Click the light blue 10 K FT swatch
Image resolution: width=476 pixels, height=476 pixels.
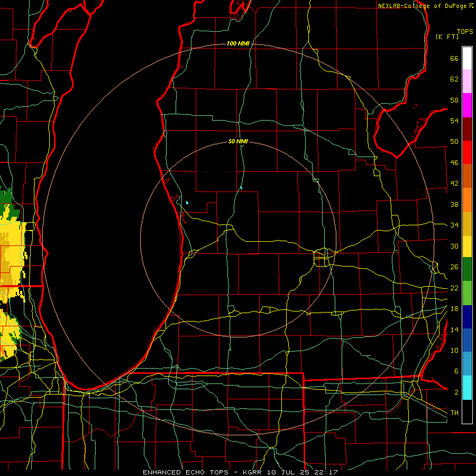click(467, 364)
